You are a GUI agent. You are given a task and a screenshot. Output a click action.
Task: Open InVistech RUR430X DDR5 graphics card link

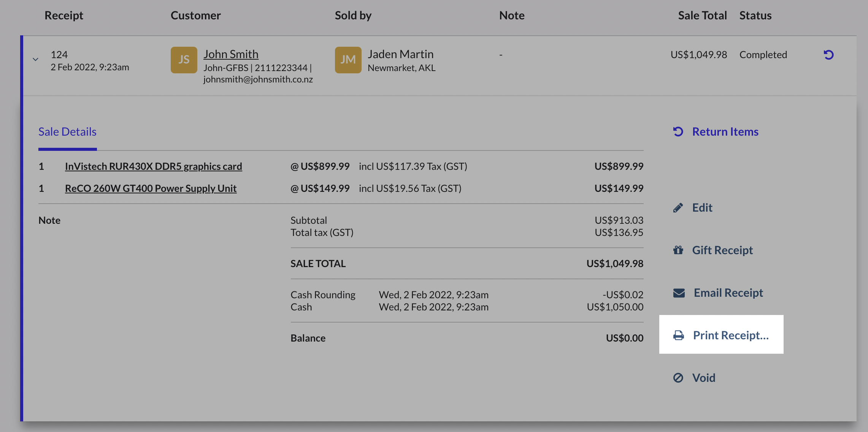click(153, 166)
